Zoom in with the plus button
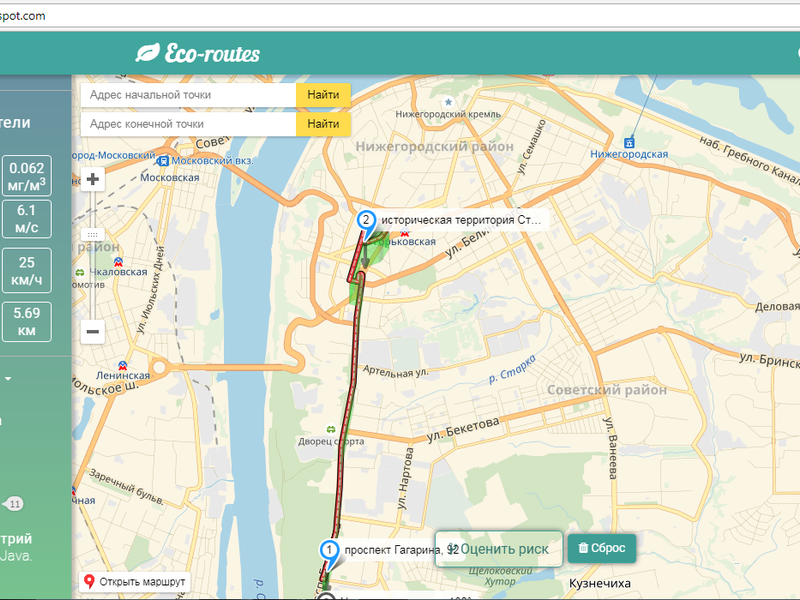This screenshot has width=800, height=600. click(x=93, y=180)
